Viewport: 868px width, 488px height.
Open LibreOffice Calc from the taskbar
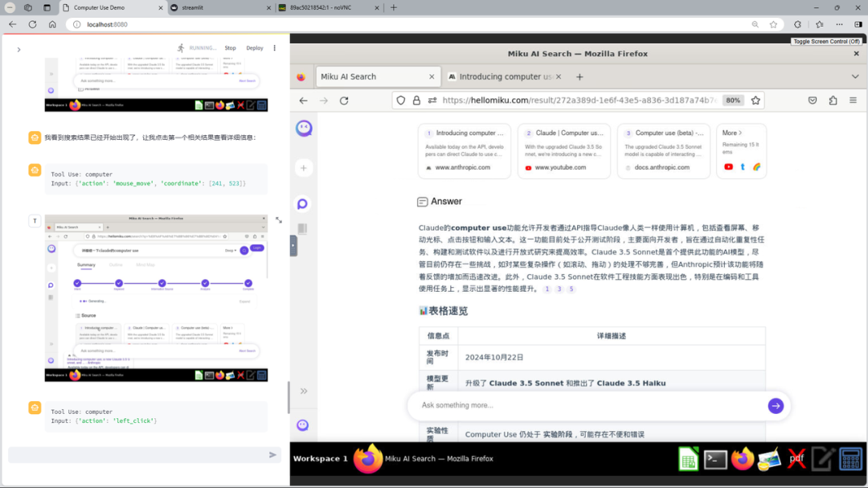pyautogui.click(x=689, y=458)
